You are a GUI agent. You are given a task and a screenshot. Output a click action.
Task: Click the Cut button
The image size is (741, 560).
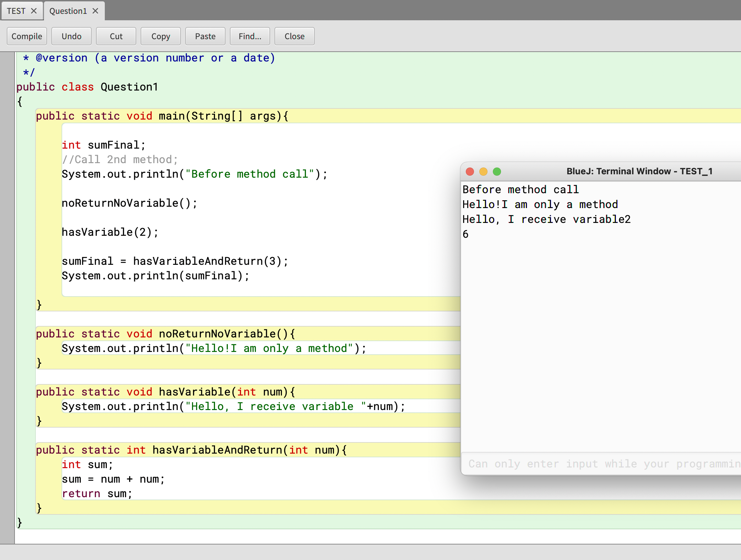point(116,36)
